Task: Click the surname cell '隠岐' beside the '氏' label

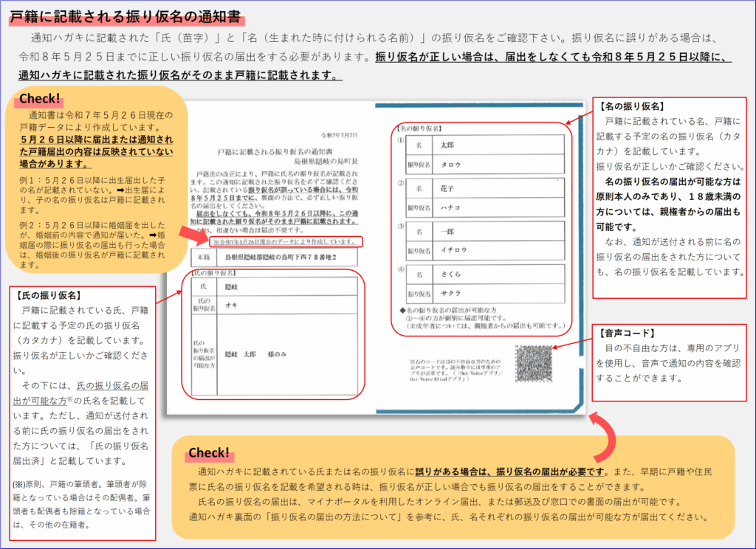Action: [287, 286]
